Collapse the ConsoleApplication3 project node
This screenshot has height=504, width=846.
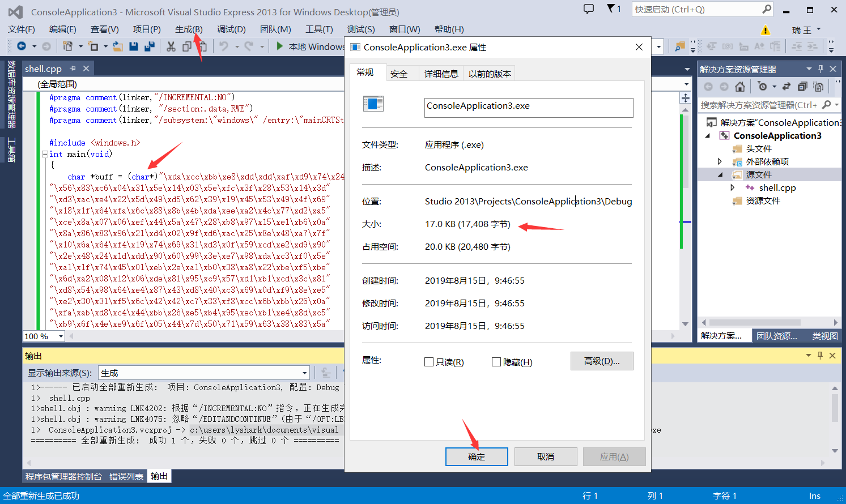tap(707, 135)
